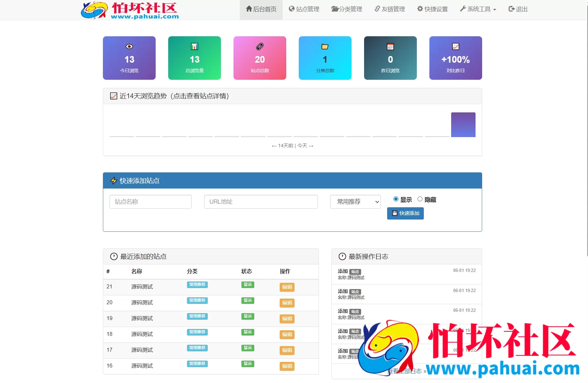Click the 站点总数 value 20

click(x=260, y=60)
